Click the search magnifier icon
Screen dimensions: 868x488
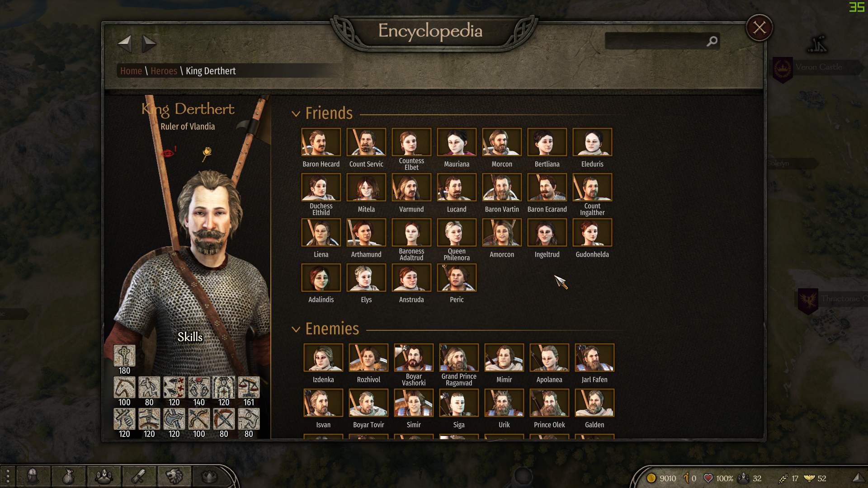pos(712,42)
